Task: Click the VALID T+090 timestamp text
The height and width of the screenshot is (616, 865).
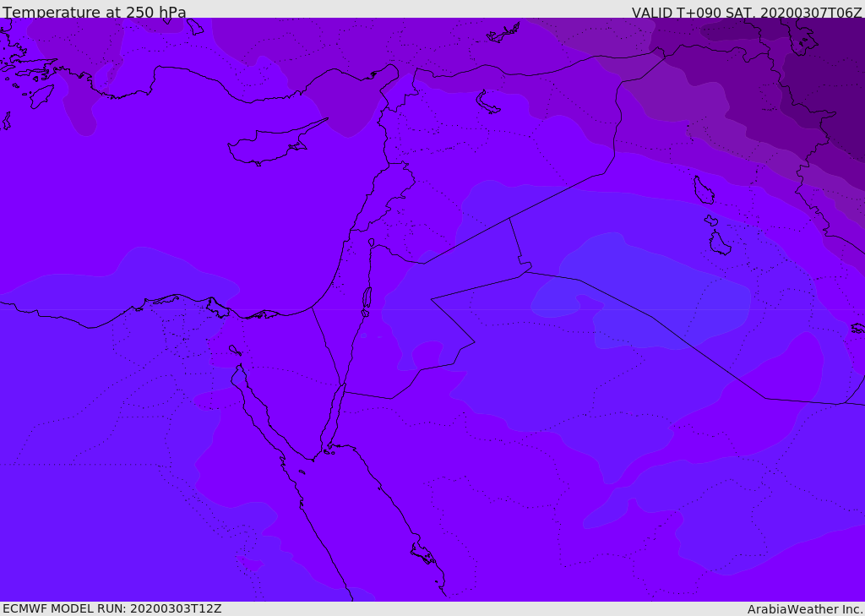Action: coord(747,13)
